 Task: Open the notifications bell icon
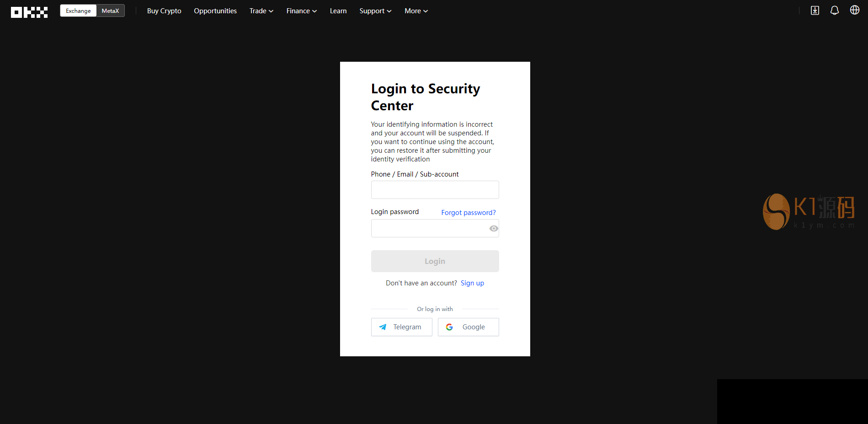pos(834,11)
